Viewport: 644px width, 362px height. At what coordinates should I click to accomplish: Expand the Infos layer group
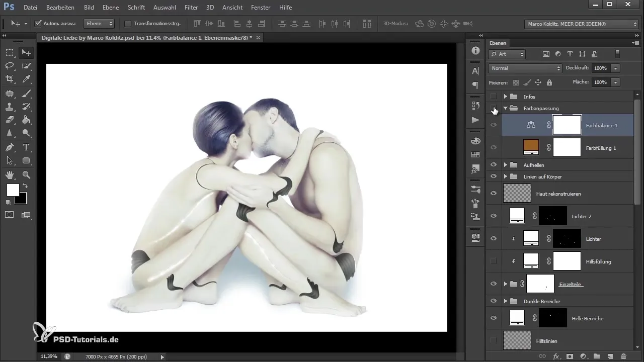point(505,96)
